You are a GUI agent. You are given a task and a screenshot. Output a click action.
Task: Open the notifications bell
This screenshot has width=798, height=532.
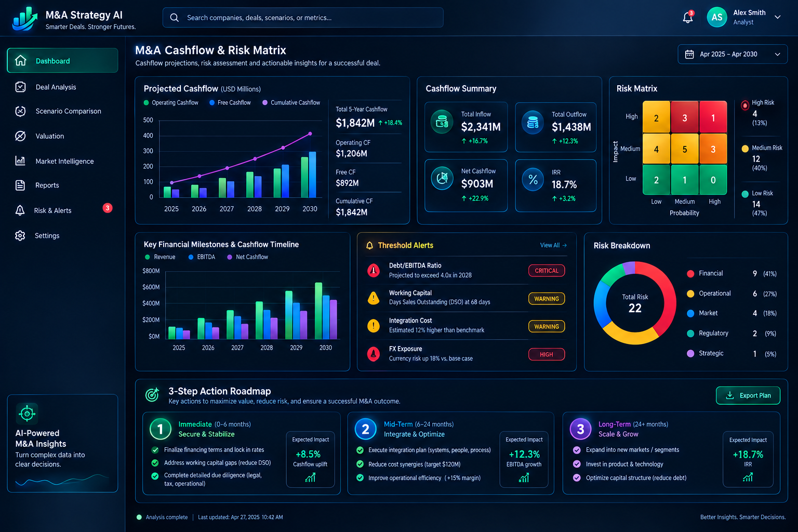688,17
